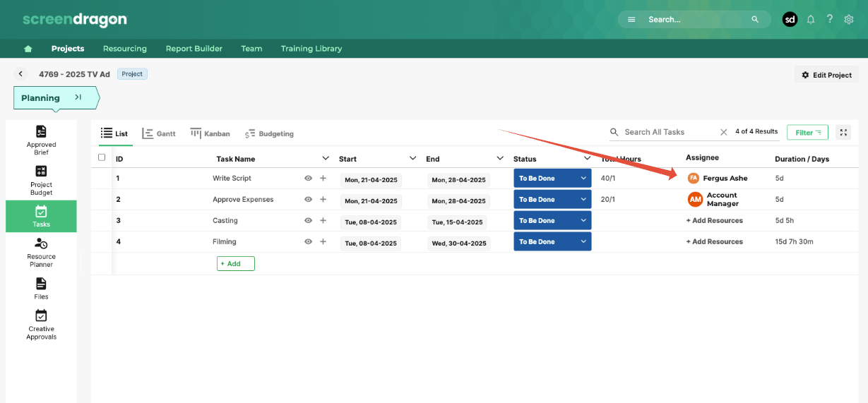Expand Task Name column chevron
Viewport: 868px width, 403px height.
click(x=326, y=158)
